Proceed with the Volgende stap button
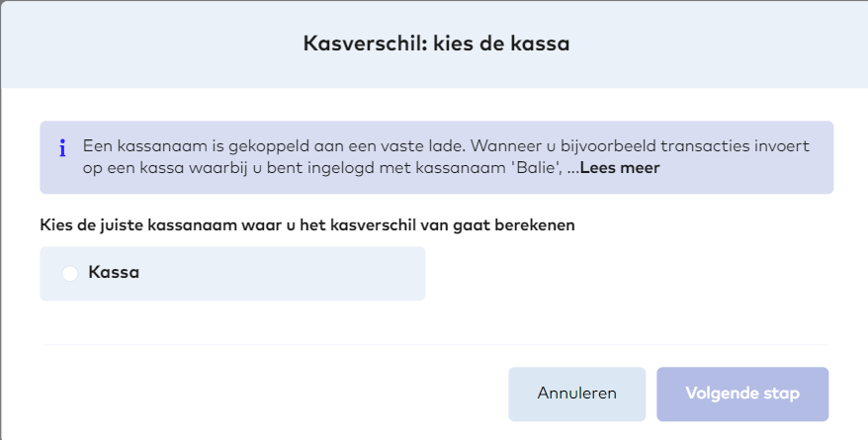The height and width of the screenshot is (440, 868). 742,394
